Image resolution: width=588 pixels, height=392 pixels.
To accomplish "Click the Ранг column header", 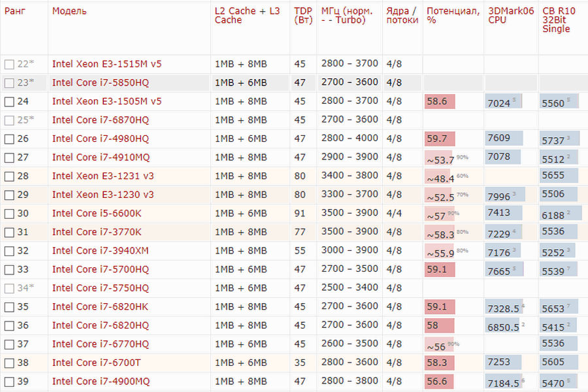I will (x=15, y=11).
